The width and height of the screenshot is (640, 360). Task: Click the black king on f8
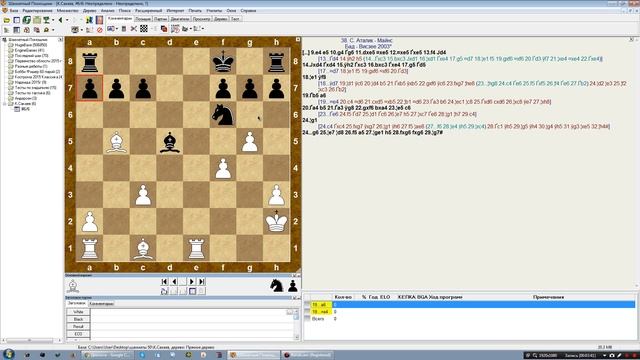click(223, 62)
